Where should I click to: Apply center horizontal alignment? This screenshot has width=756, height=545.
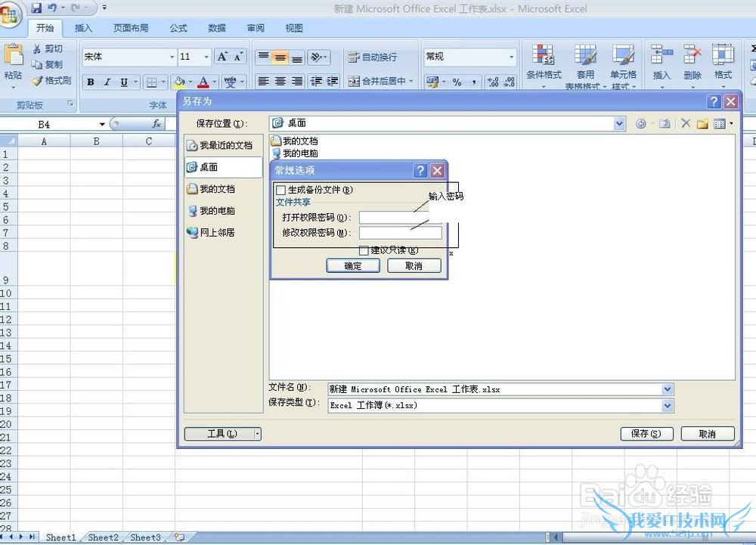point(280,81)
